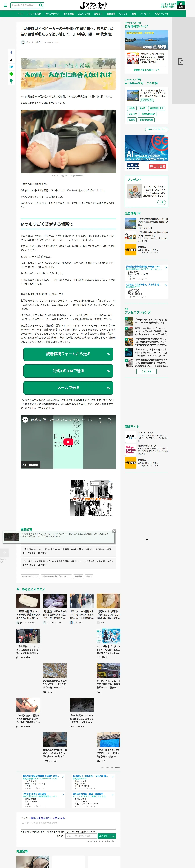The width and height of the screenshot is (195, 868).
Task: Share article via X icon
Action: coord(11,60)
